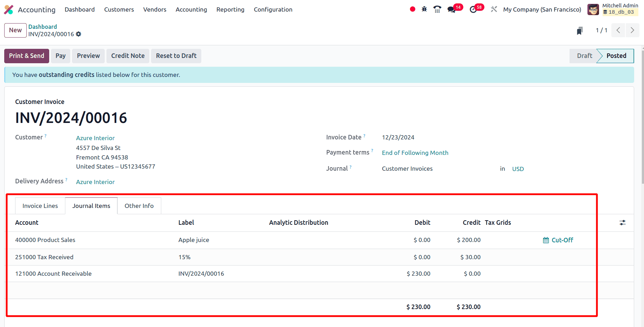Open the Azure Interior customer link
644x327 pixels.
(x=95, y=138)
